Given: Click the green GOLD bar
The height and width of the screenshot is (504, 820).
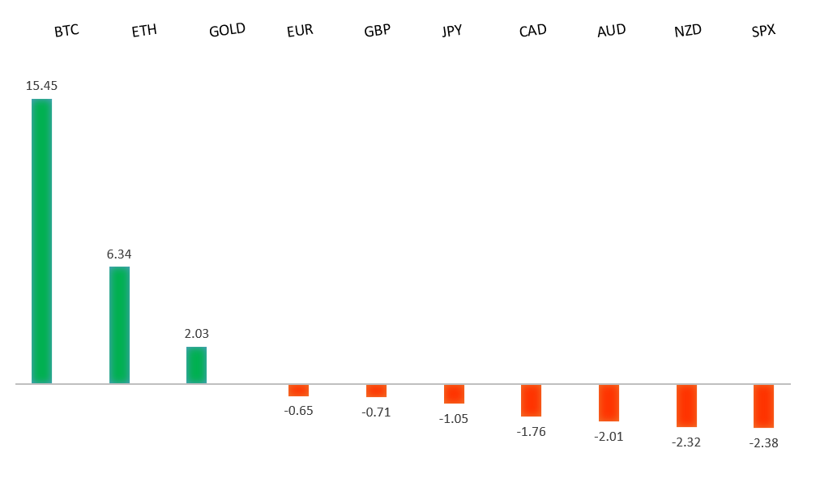Looking at the screenshot, I should [196, 365].
